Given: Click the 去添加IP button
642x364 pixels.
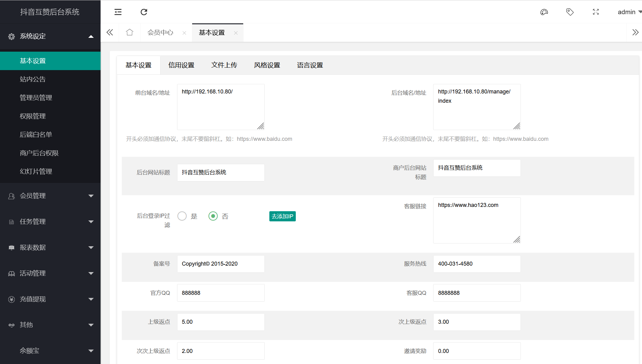Looking at the screenshot, I should point(283,216).
